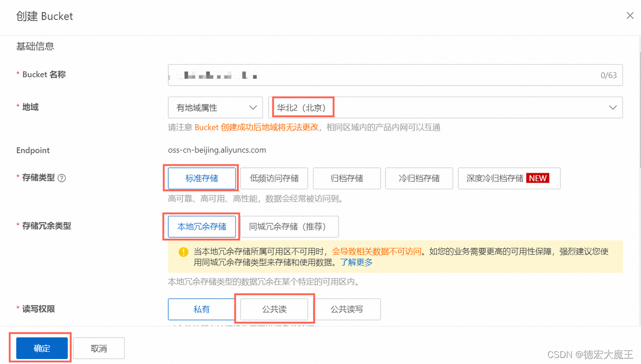
Task: Click the 存储冗余类型 label
Action: click(47, 226)
